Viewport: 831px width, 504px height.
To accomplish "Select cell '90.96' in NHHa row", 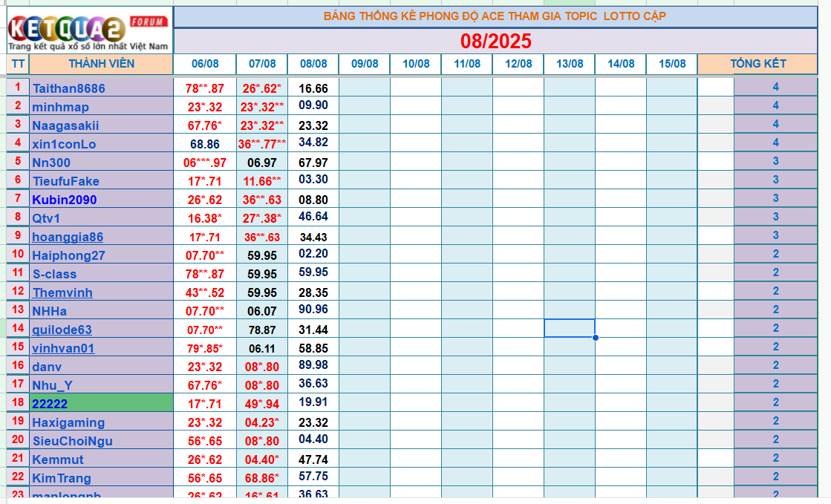I will pos(313,310).
